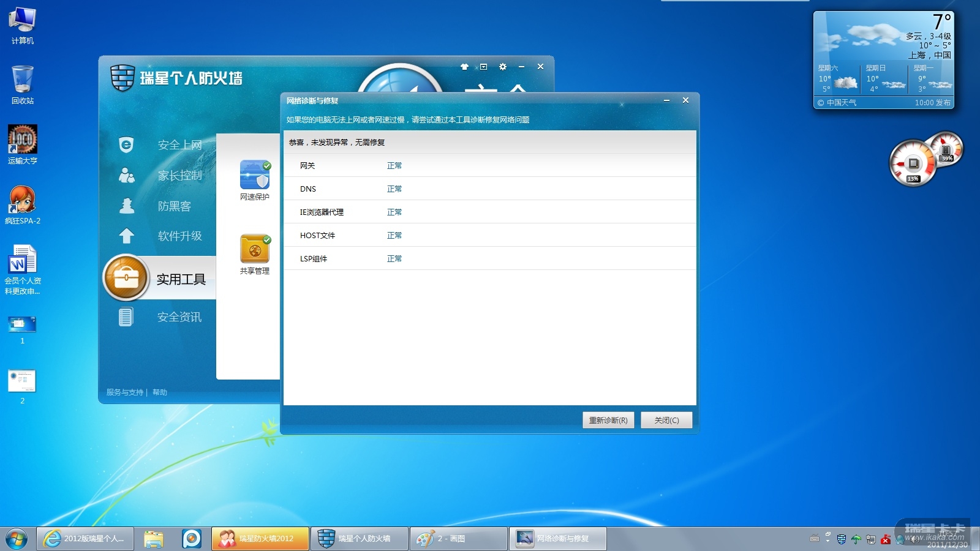The height and width of the screenshot is (551, 980).
Task: Click the Windows Start button
Action: (x=17, y=539)
